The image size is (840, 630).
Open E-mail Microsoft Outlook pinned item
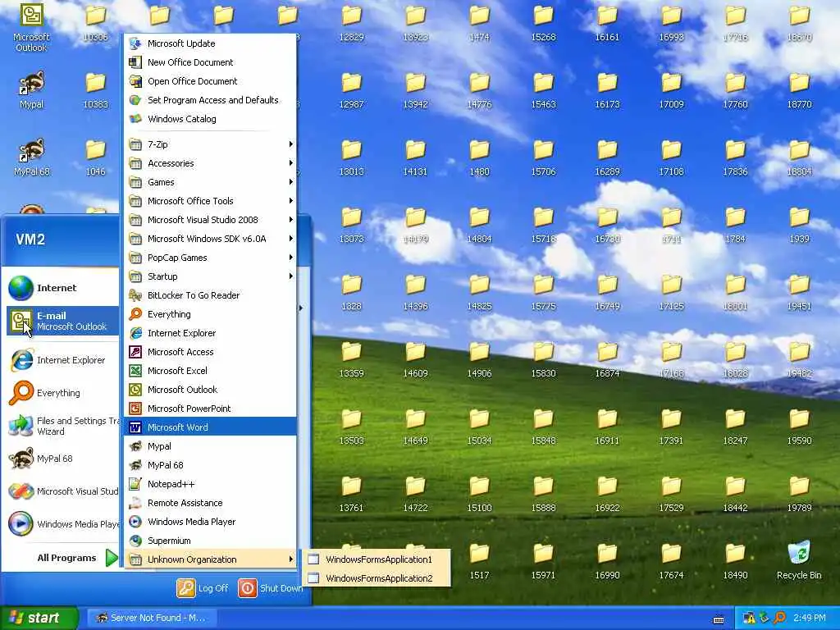coord(62,321)
